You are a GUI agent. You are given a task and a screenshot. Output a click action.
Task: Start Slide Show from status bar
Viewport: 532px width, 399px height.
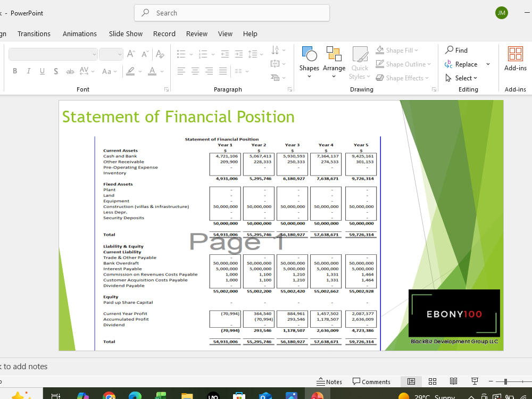(475, 381)
